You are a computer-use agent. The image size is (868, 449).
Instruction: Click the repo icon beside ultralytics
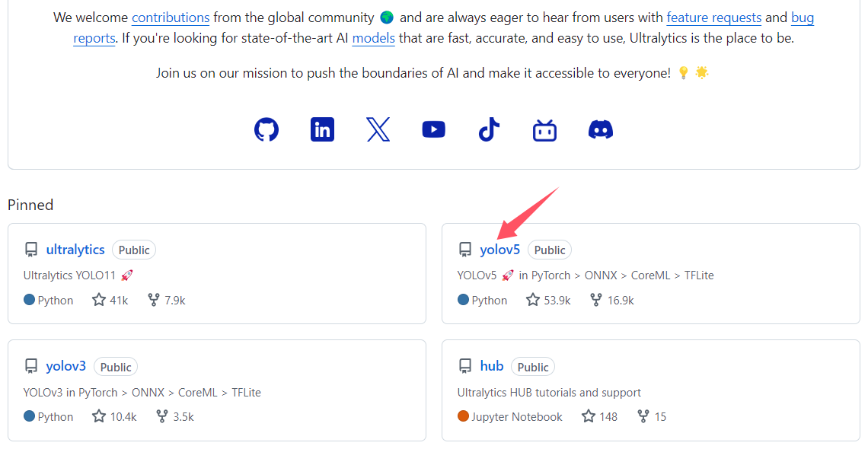click(x=31, y=250)
